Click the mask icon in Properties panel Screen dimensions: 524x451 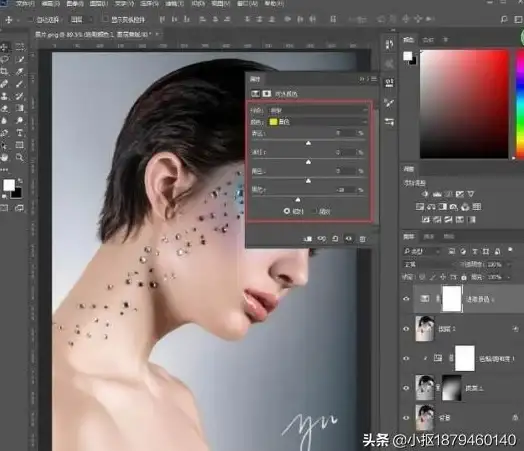click(266, 94)
